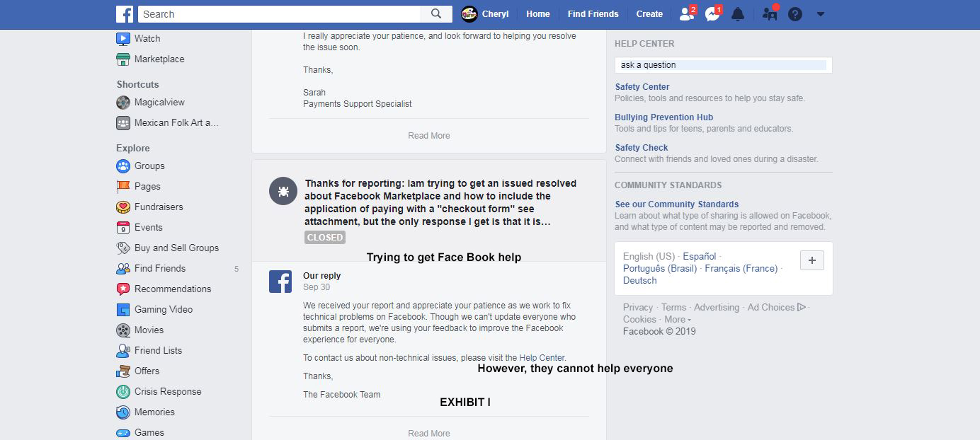The height and width of the screenshot is (440, 980).
Task: Add a language with plus button
Action: 811,260
